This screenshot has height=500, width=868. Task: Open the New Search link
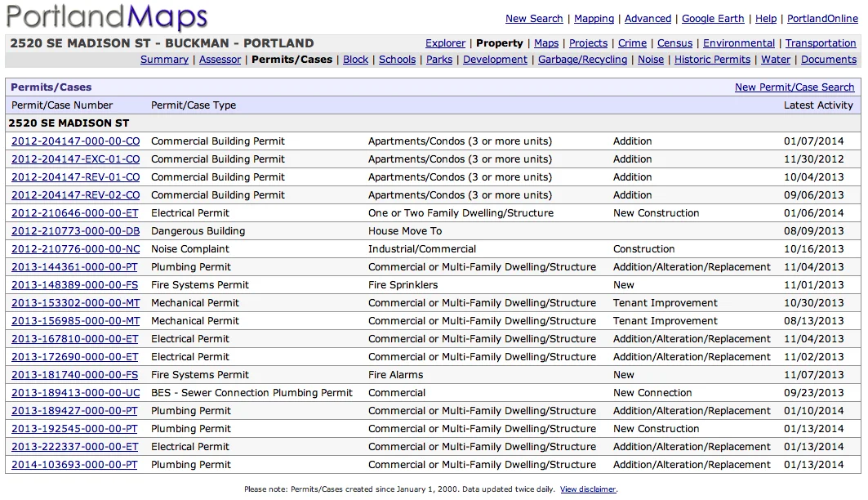point(534,18)
